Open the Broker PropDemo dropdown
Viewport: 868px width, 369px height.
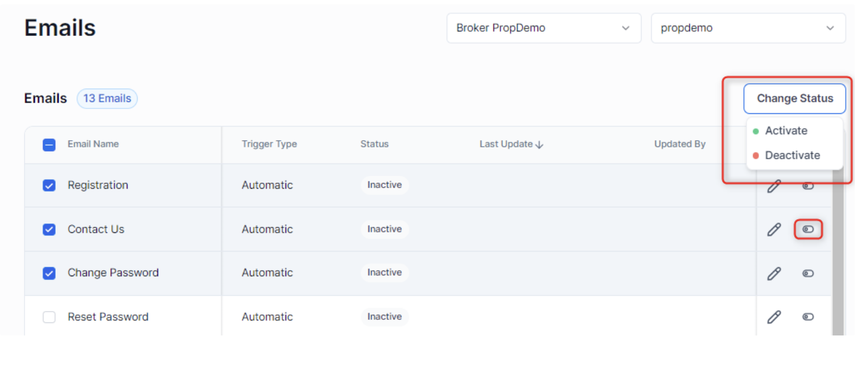tap(544, 28)
